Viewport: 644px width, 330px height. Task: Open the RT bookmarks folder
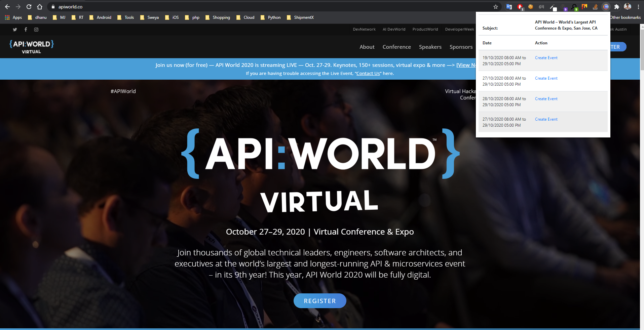coord(78,17)
